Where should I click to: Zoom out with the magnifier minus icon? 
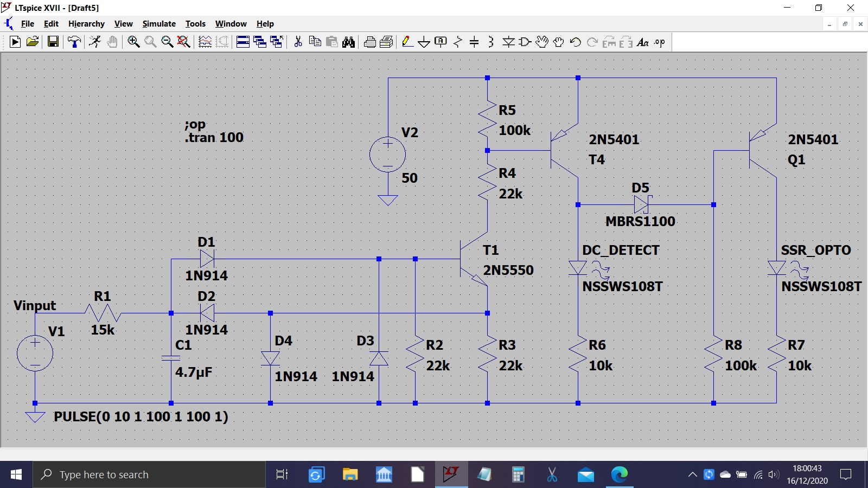tap(167, 42)
